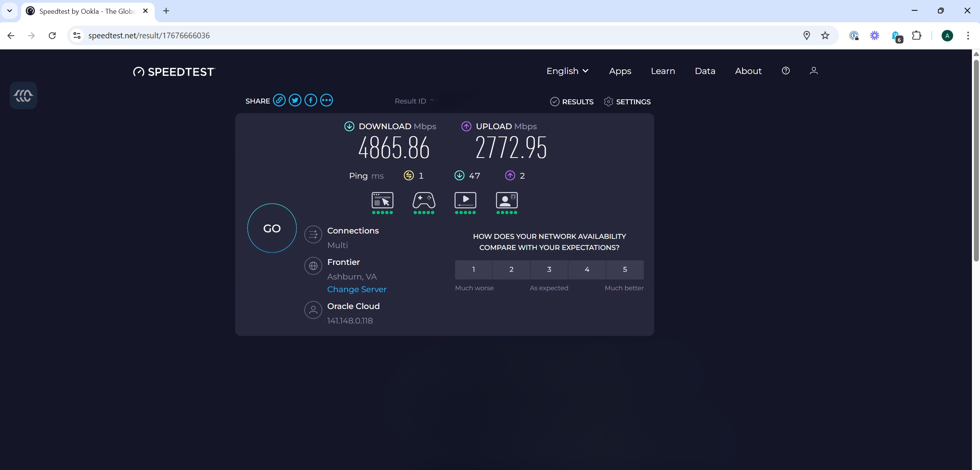
Task: Open Chrome three-dot menu
Action: (x=968, y=36)
